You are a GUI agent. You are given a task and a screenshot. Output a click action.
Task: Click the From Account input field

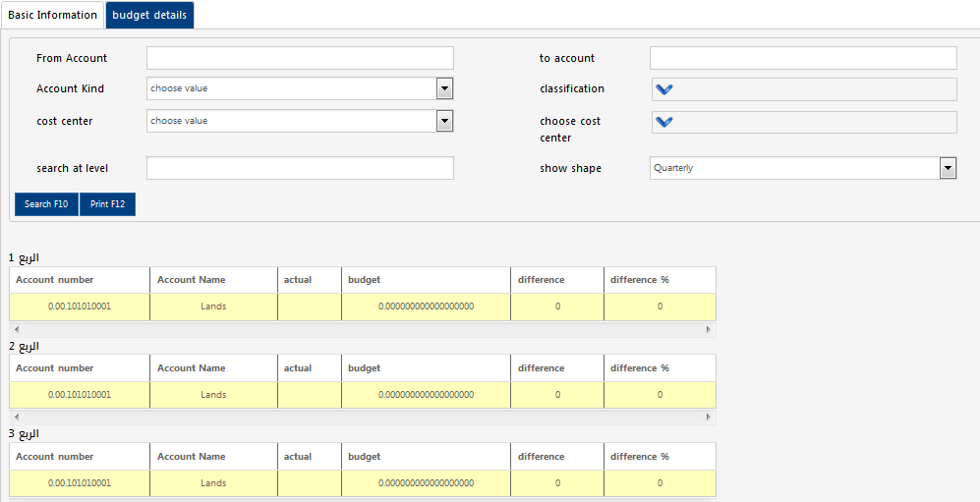300,58
